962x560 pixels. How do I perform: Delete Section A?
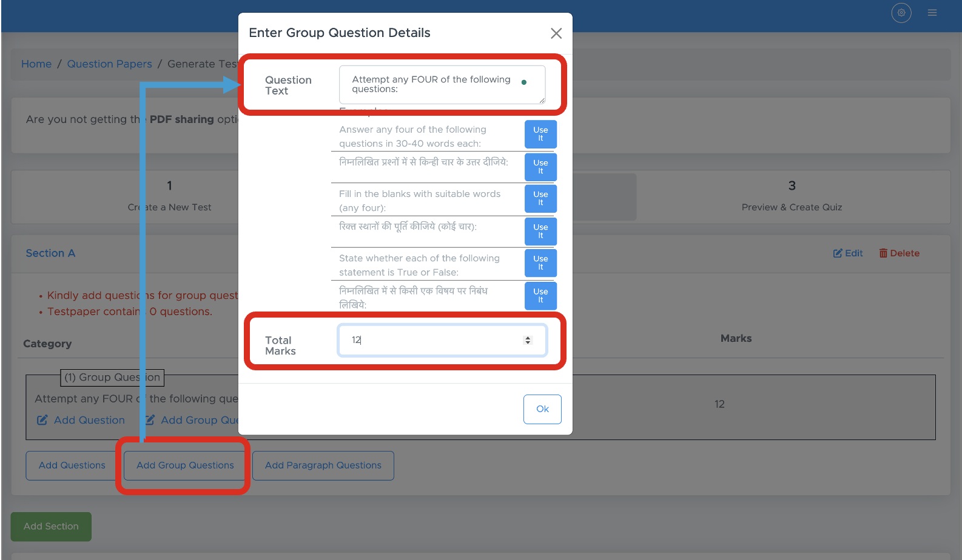point(900,253)
